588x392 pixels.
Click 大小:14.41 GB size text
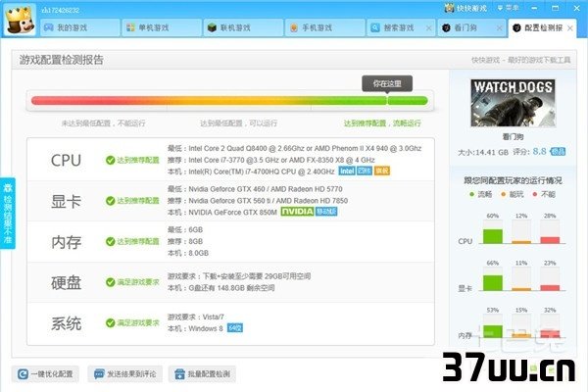[483, 152]
